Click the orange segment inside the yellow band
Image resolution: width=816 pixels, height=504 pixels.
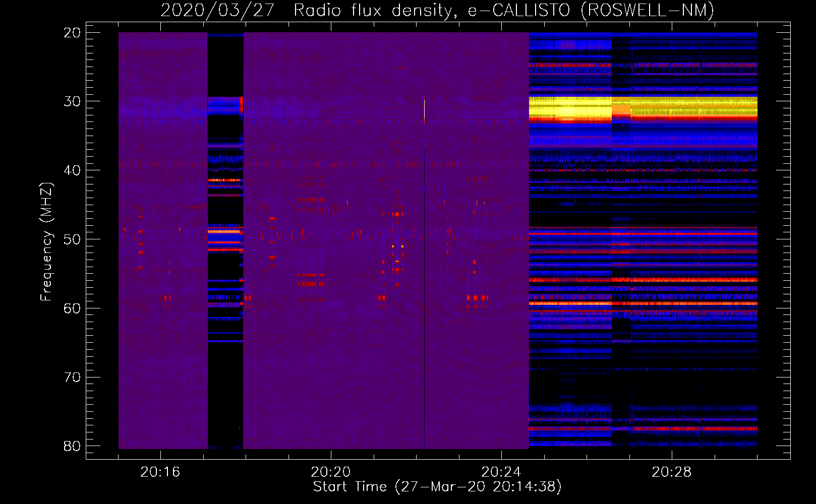[621, 109]
